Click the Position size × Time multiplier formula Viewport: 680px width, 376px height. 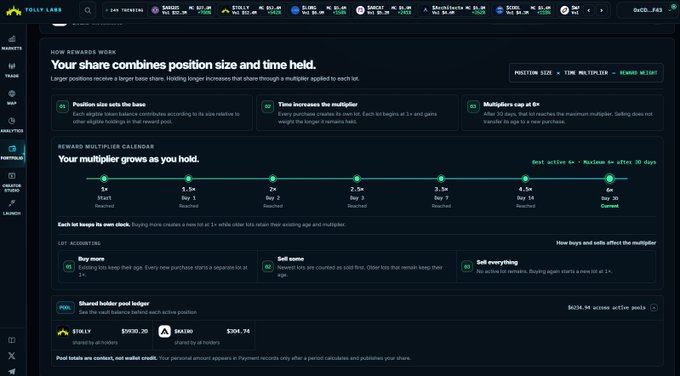click(586, 73)
